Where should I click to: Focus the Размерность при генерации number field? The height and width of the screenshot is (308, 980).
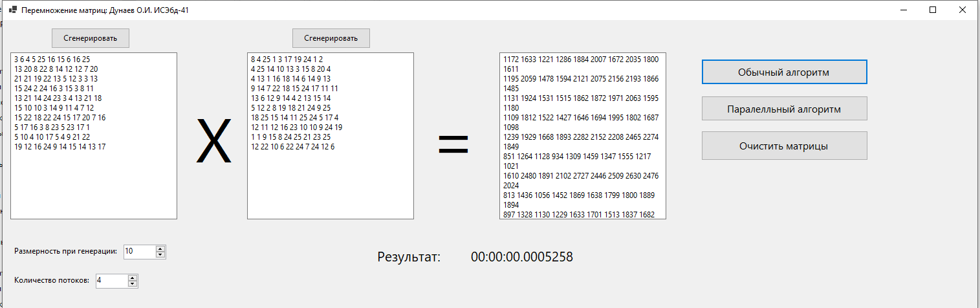pyautogui.click(x=138, y=252)
